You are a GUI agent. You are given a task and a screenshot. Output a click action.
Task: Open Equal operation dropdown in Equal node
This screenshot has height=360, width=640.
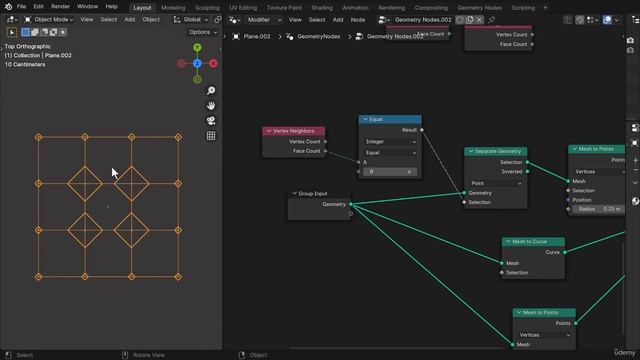(390, 153)
